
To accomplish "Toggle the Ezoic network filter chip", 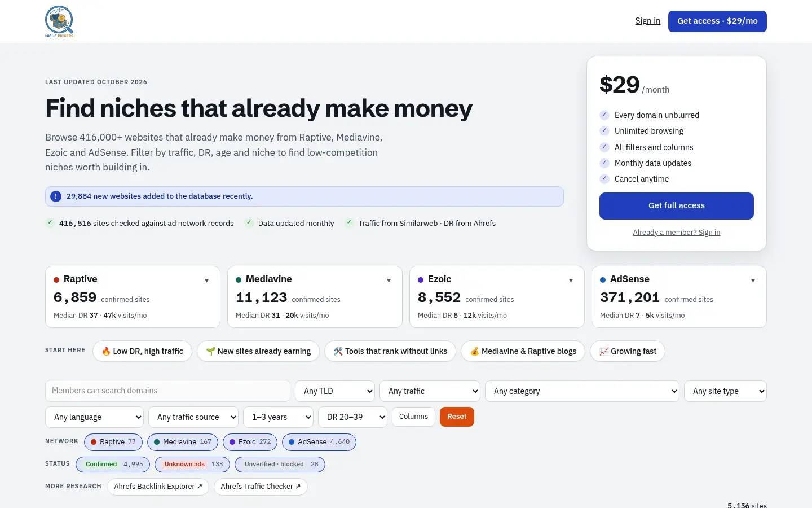I will pyautogui.click(x=250, y=442).
